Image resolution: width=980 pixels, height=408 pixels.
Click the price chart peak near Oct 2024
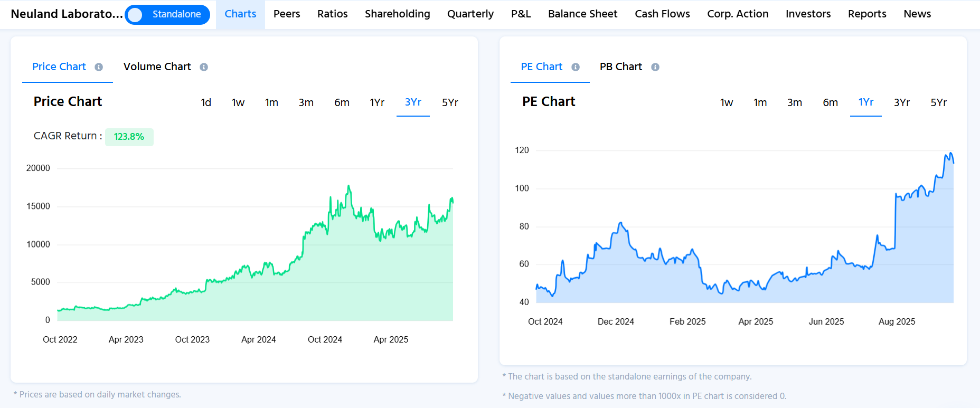click(348, 186)
